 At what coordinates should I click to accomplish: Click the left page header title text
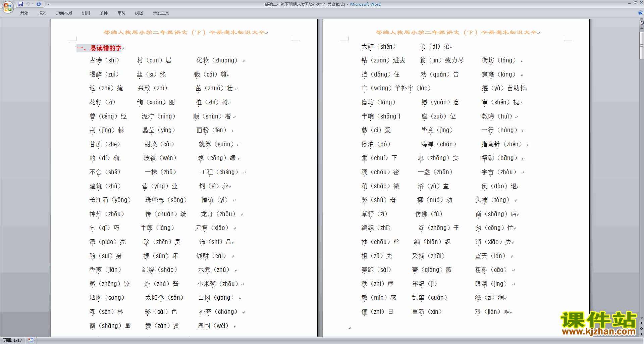185,32
